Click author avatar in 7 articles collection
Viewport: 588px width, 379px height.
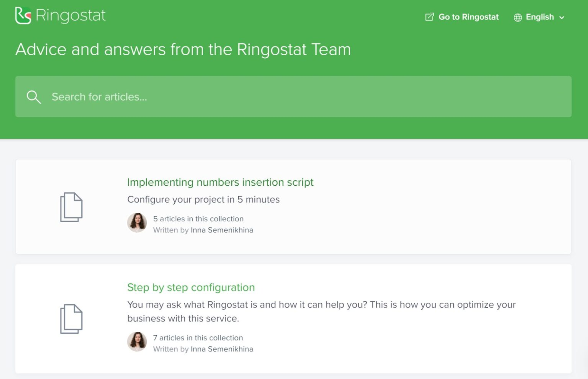point(137,342)
